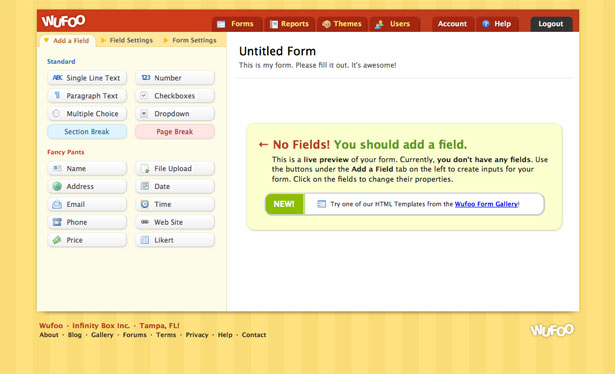
Task: Click the page icon on File Upload
Action: [x=145, y=169]
